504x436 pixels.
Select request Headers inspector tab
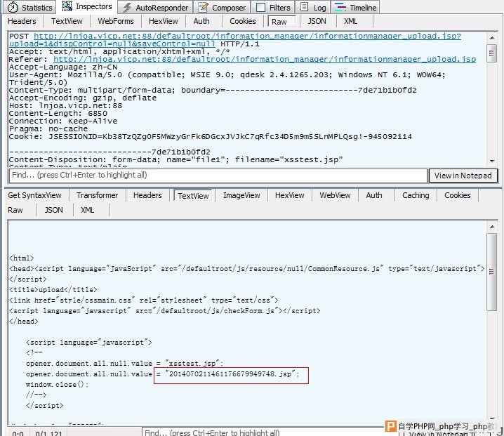[22, 21]
